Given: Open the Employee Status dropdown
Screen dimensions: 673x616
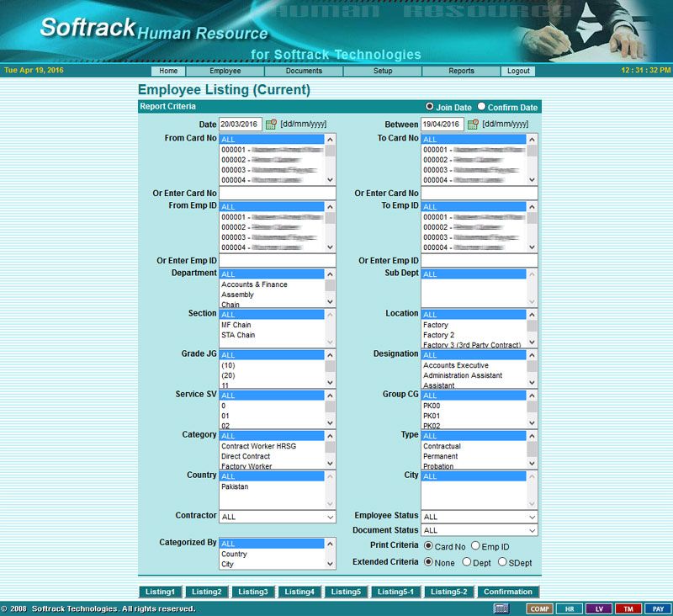Looking at the screenshot, I should (x=480, y=517).
